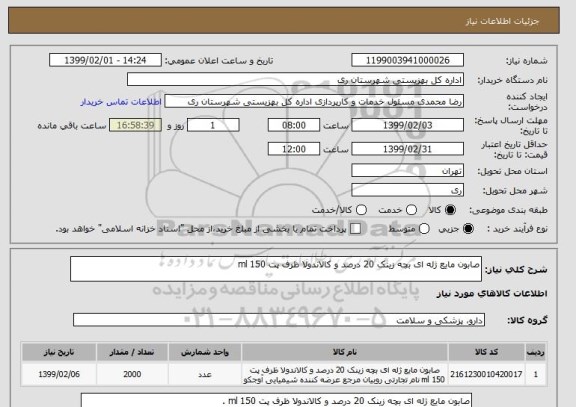The image size is (576, 407).
Task: Click the جزئیات اطلاعات نیاز header title
Action: [502, 21]
